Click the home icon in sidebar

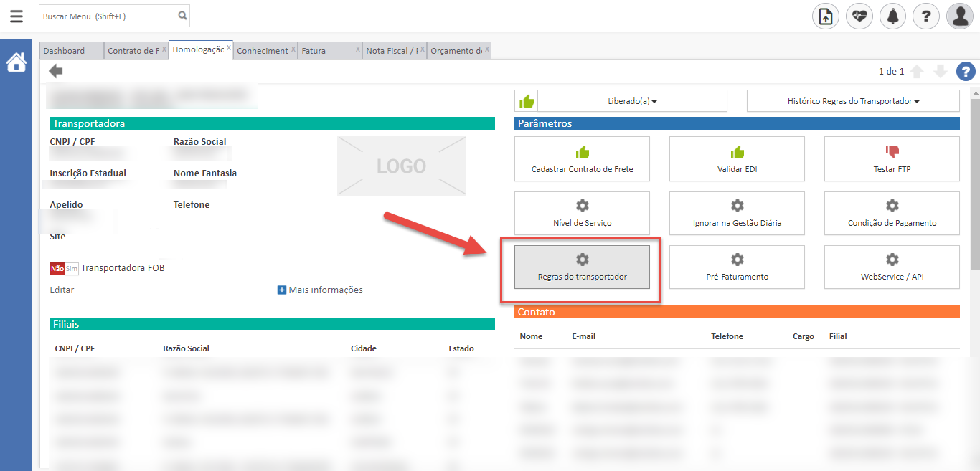16,63
